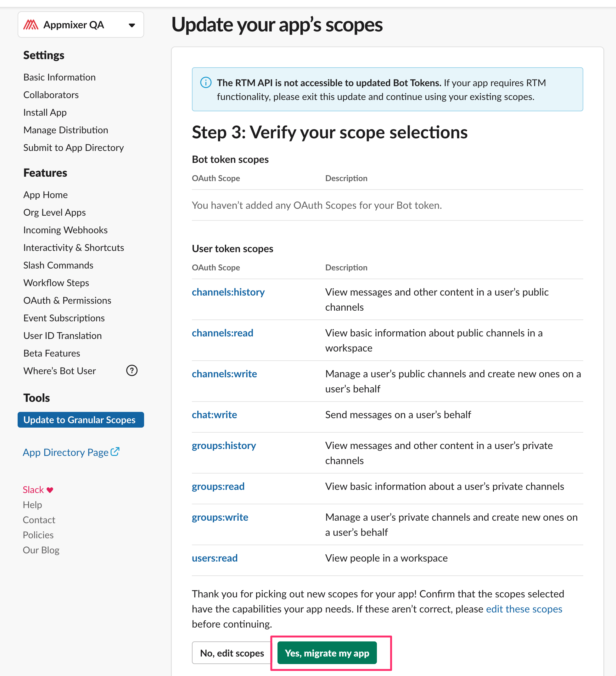Open Basic Information settings
616x676 pixels.
click(x=59, y=77)
